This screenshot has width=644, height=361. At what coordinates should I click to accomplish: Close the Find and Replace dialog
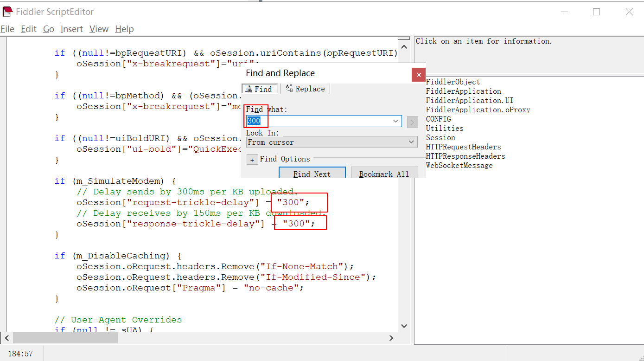tap(419, 74)
